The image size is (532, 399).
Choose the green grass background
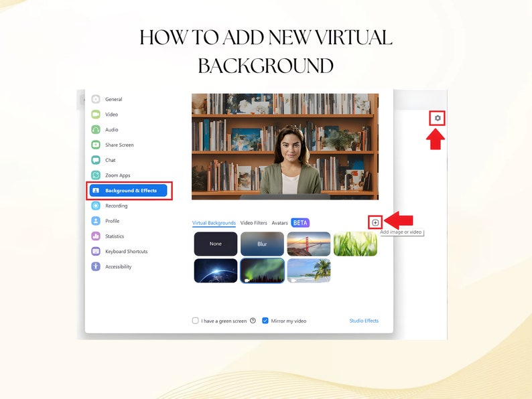pos(355,244)
